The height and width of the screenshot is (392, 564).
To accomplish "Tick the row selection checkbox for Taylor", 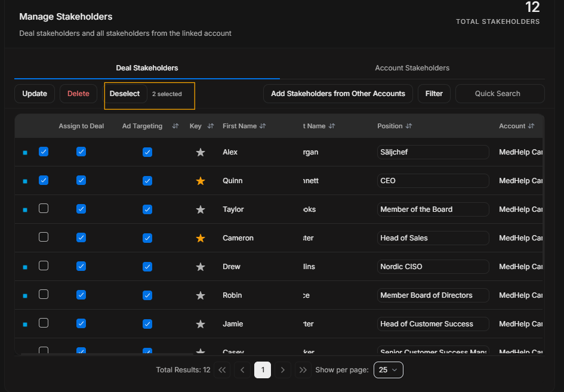I will coord(44,209).
